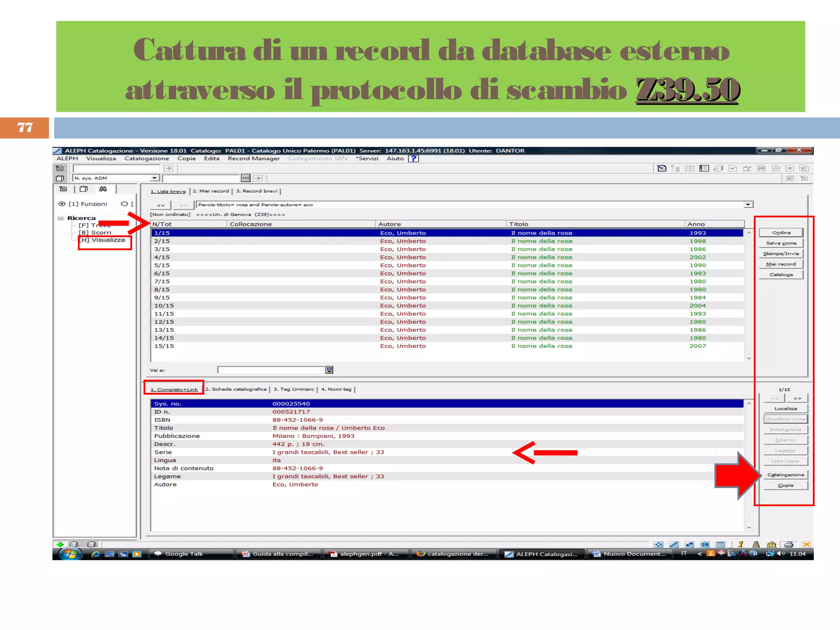Click the volume icon in system tray
The width and height of the screenshot is (840, 630).
pos(781,554)
